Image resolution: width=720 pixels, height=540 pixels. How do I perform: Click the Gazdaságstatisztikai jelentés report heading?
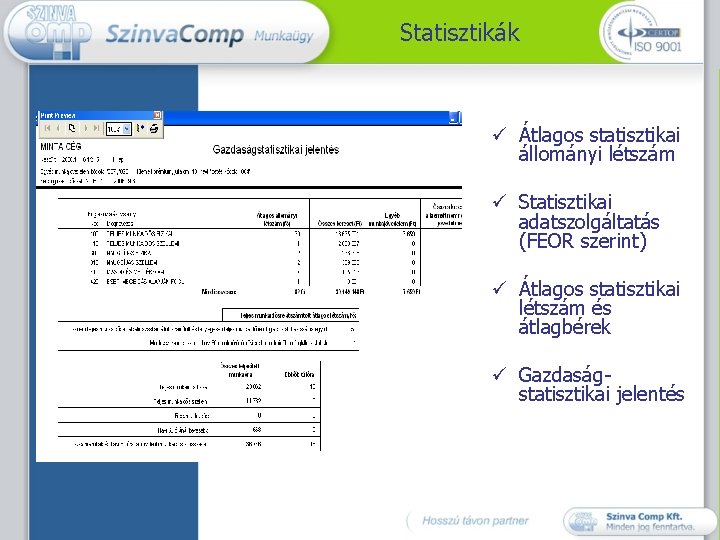click(x=276, y=150)
